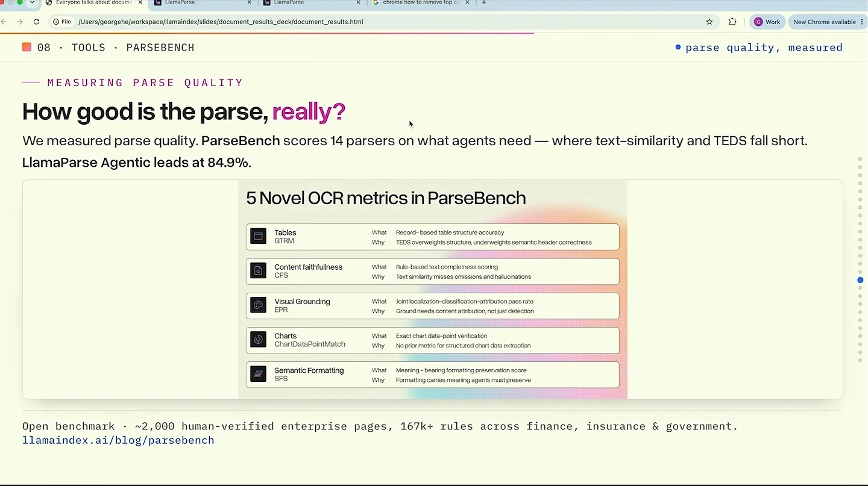
Task: Go back with the back arrow
Action: (x=4, y=22)
